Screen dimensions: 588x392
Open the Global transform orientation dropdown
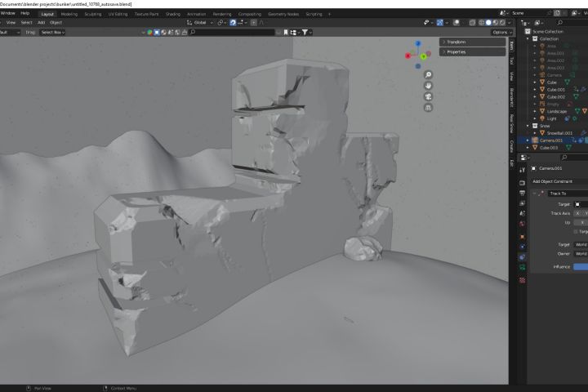coord(199,23)
